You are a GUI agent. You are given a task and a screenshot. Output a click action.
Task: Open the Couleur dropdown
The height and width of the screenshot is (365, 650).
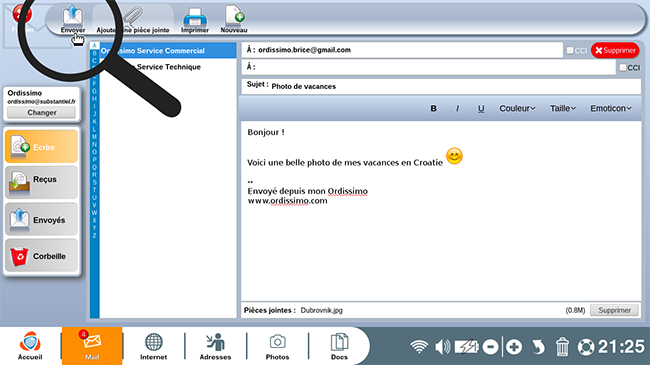point(517,108)
